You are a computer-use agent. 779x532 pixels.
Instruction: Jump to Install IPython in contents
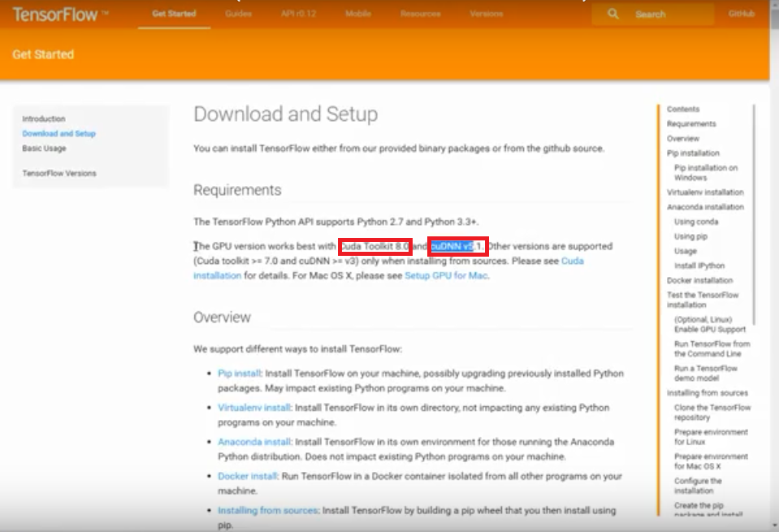[x=699, y=266]
